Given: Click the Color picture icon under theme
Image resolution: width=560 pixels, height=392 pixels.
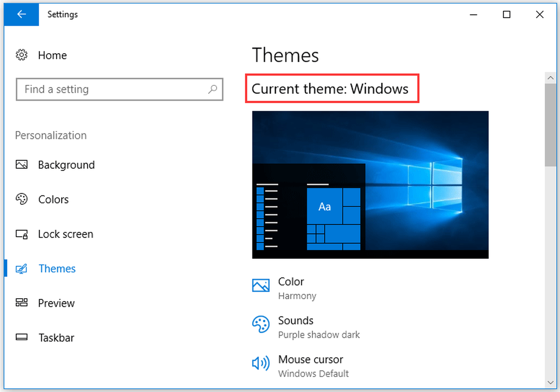Looking at the screenshot, I should (x=261, y=285).
